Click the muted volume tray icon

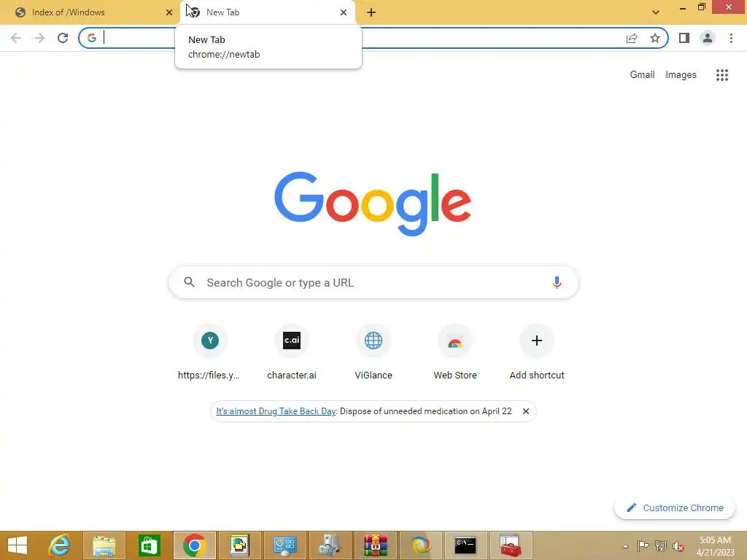[678, 546]
